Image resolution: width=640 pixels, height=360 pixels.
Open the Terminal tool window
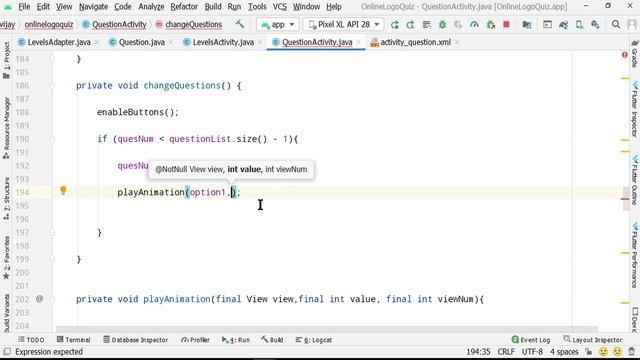[x=73, y=340]
